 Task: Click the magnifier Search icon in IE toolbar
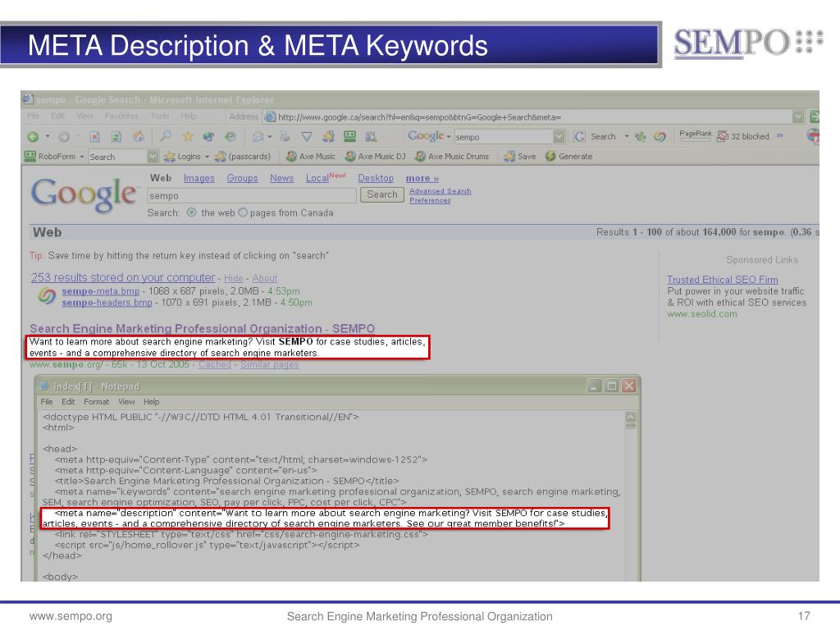166,136
